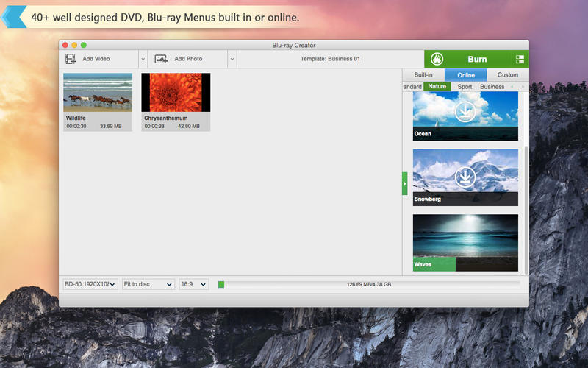Toggle the template panel layout icon

(520, 59)
